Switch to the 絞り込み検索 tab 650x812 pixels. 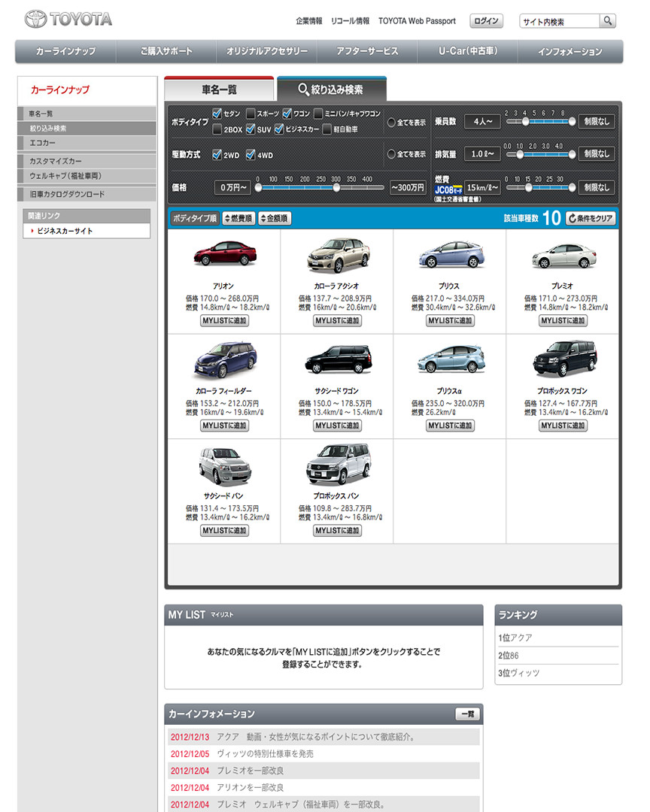point(332,89)
